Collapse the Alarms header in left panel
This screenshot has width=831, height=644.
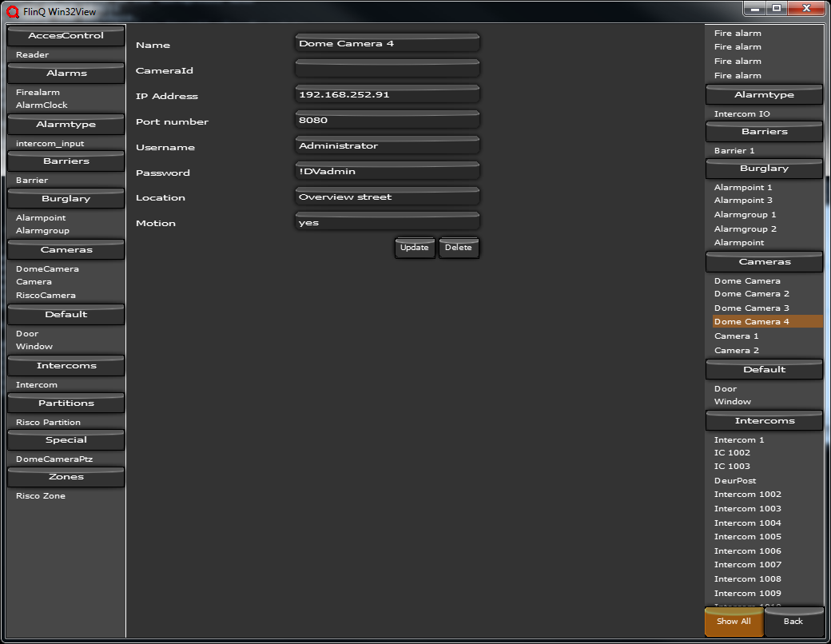point(66,74)
